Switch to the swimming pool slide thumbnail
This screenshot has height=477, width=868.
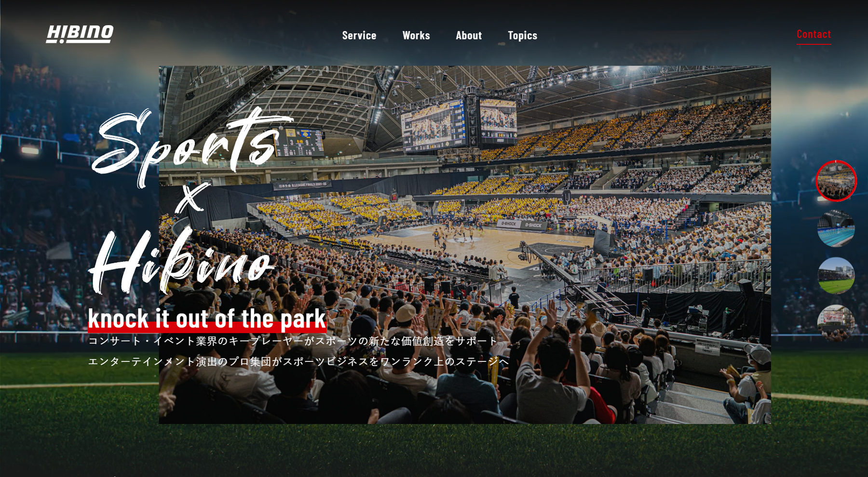836,228
